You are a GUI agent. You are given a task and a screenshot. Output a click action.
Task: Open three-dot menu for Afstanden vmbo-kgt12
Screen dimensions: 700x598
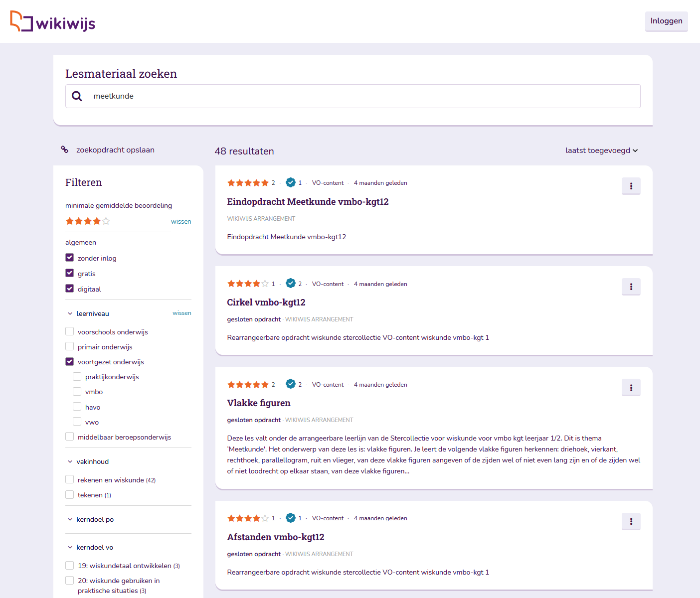point(631,521)
